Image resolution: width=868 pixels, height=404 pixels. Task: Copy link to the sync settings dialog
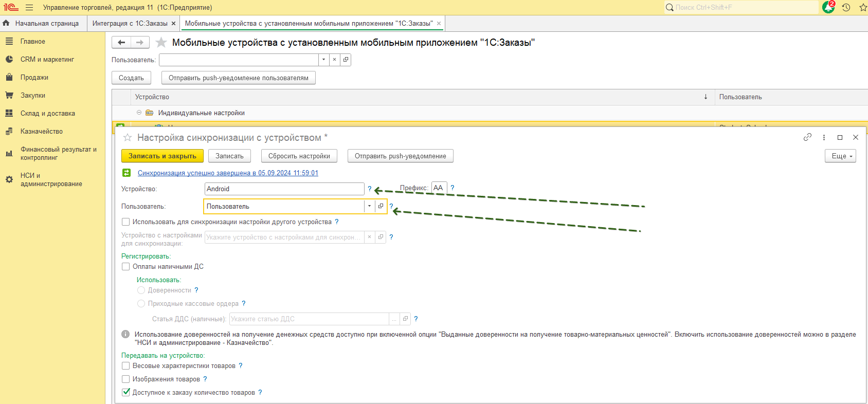[x=807, y=137]
